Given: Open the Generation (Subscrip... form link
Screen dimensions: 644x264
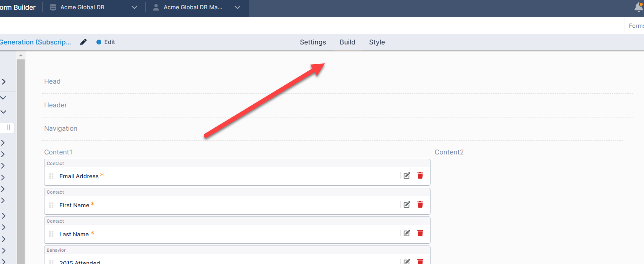Looking at the screenshot, I should pos(35,42).
